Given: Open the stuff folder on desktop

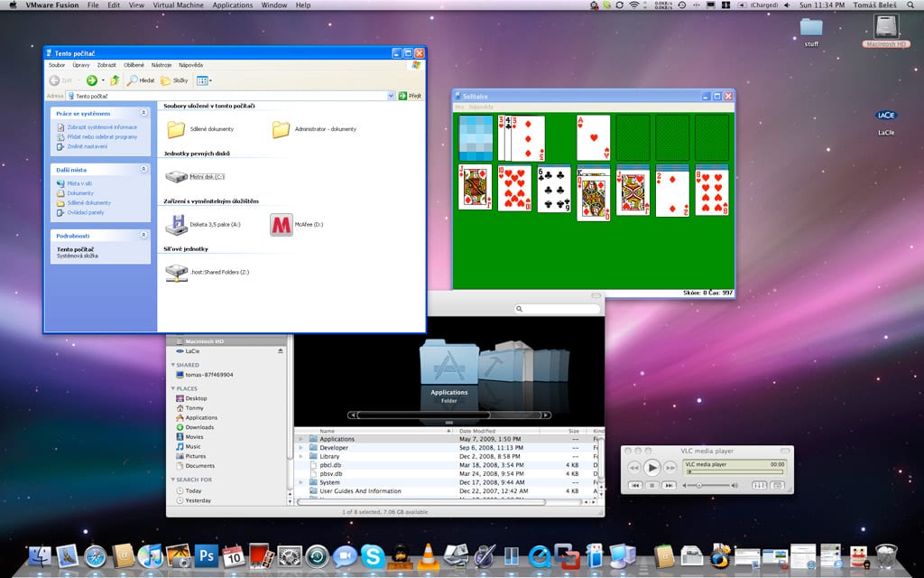Looking at the screenshot, I should pos(811,27).
